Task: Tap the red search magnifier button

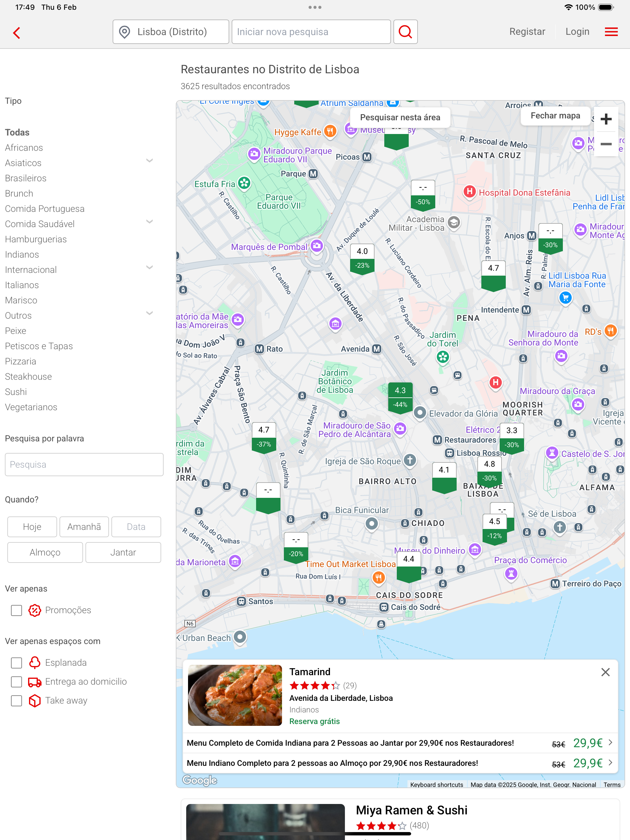Action: point(405,32)
